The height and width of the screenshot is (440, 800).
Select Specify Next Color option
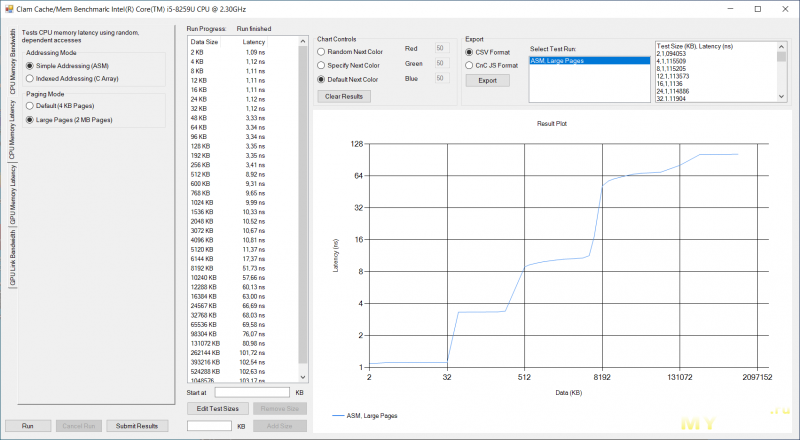click(x=348, y=65)
